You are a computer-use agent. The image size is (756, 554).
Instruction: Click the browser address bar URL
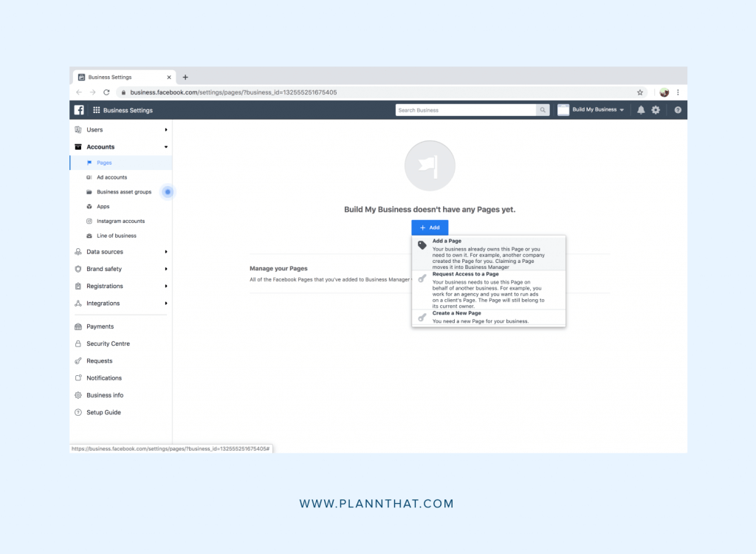point(233,92)
